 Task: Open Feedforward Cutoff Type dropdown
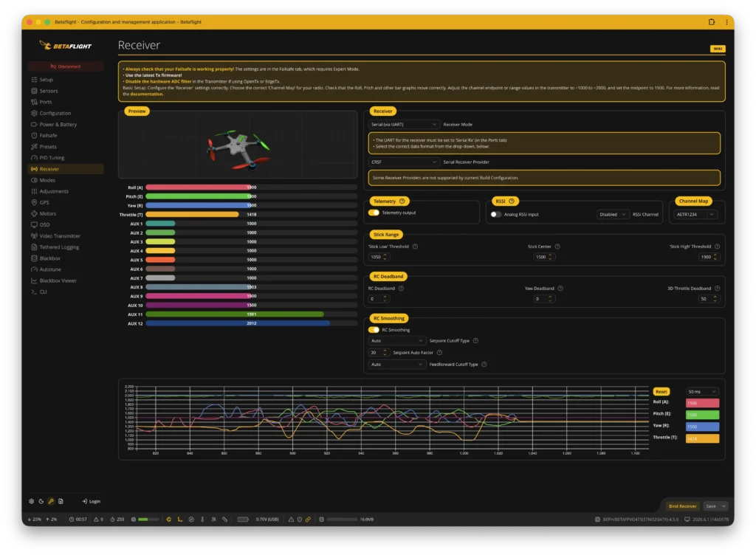point(396,365)
